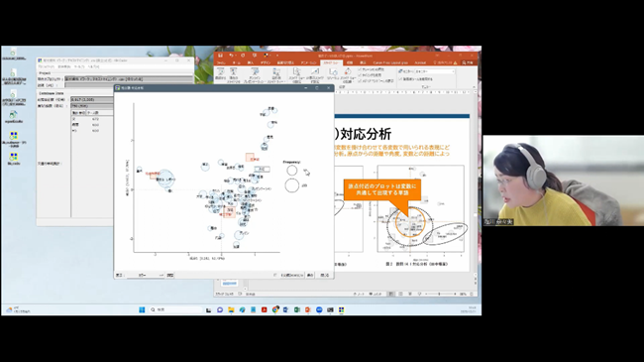This screenshot has height=362, width=644.
Task: Click the Adjust button beside color dropdown
Action: 170,275
